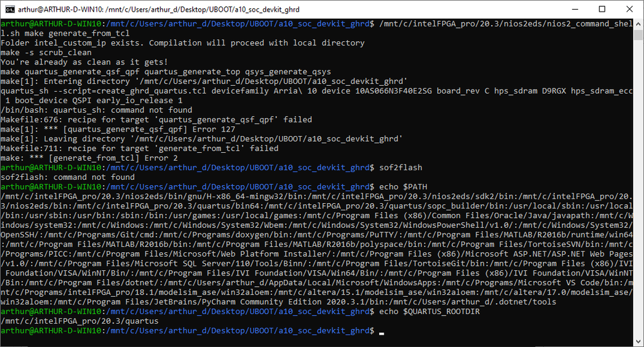Click 'make quartus_generate_qsf_qpf' line
This screenshot has height=347, width=644.
coord(166,72)
